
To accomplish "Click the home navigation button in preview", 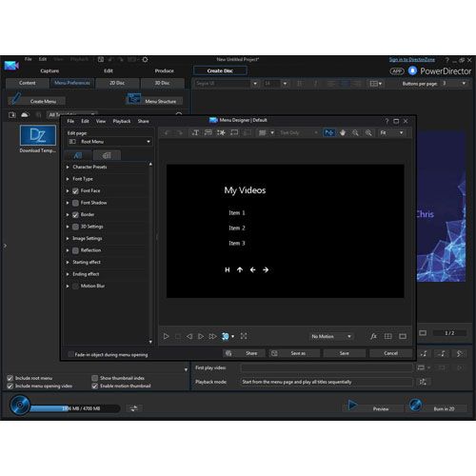I will 228,269.
